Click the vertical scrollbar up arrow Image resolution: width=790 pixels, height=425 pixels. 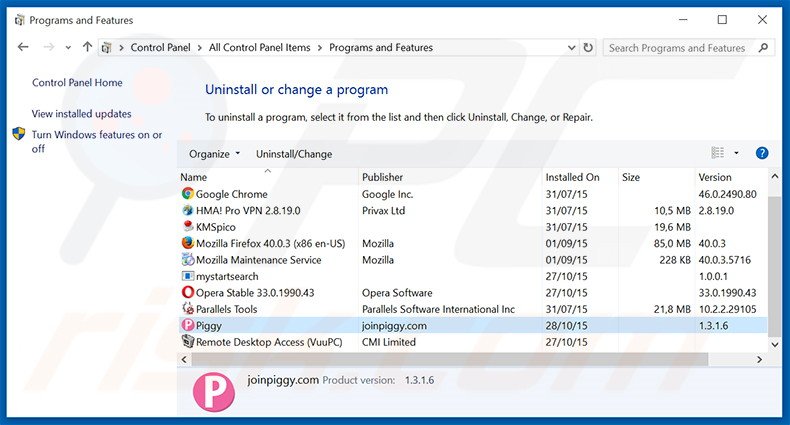775,176
